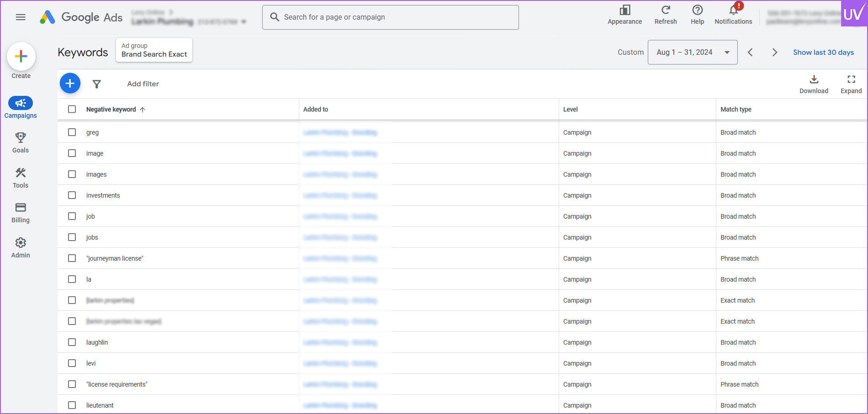Download the negative keywords table

click(813, 80)
